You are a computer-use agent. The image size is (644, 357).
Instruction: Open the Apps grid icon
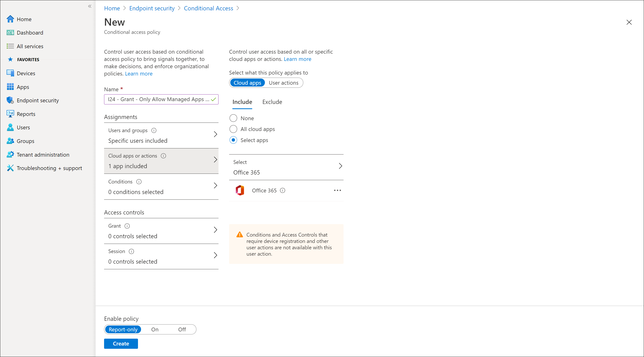coord(10,87)
